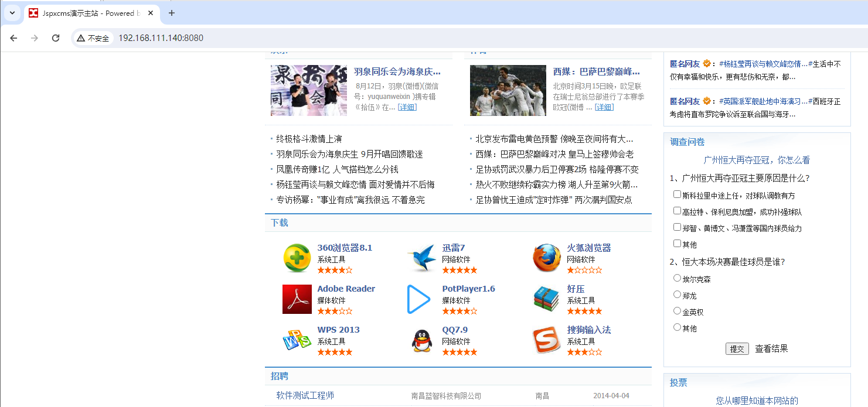Select 埃尔克森 radio button
The image size is (868, 407).
(x=678, y=278)
